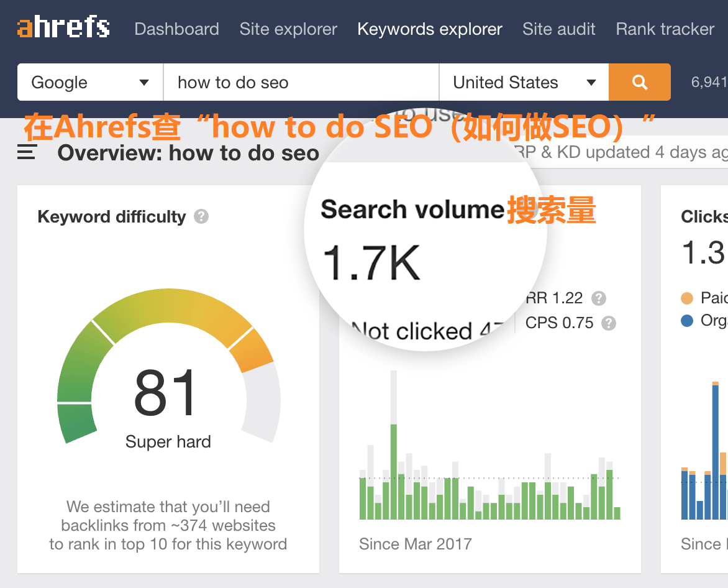Click the CPS 0.75 help icon

[x=607, y=323]
